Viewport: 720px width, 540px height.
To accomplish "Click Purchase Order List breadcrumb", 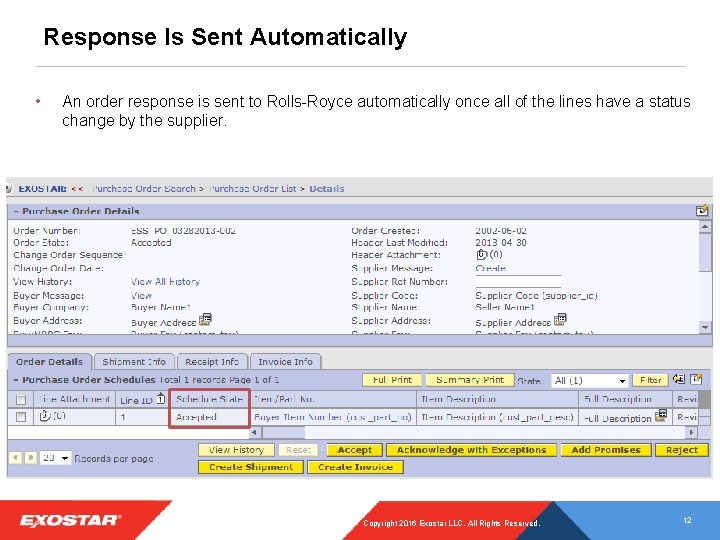I will click(x=253, y=189).
